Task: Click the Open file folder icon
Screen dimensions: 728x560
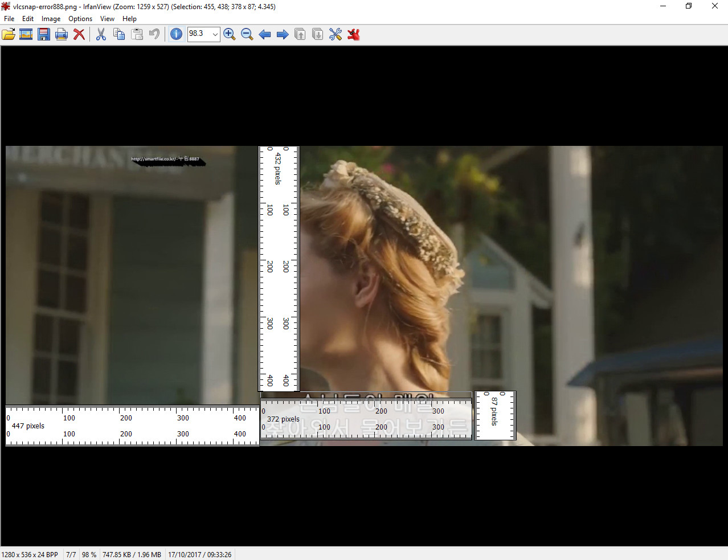Action: [x=9, y=34]
